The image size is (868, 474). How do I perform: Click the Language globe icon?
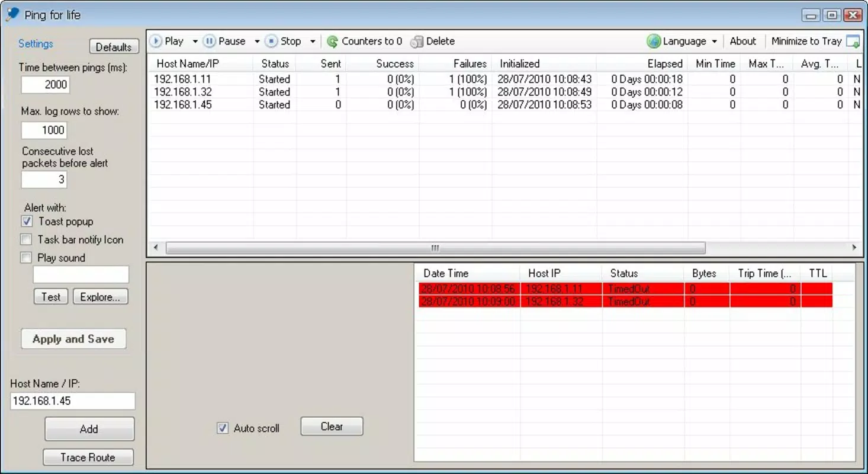click(x=654, y=41)
